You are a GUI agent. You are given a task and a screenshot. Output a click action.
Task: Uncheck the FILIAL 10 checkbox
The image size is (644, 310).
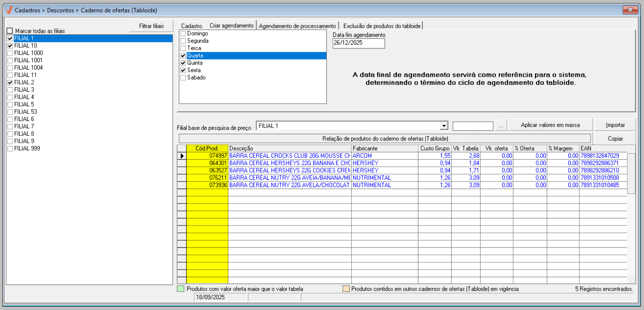point(10,46)
